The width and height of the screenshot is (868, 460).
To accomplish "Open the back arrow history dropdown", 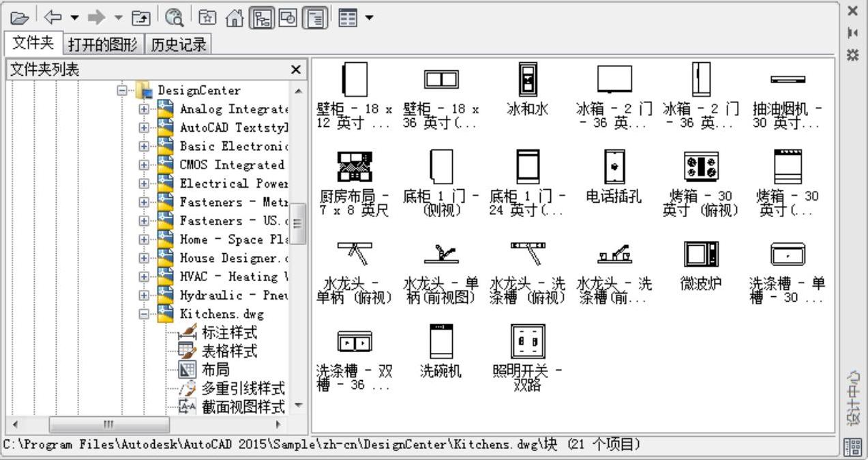I will (74, 16).
